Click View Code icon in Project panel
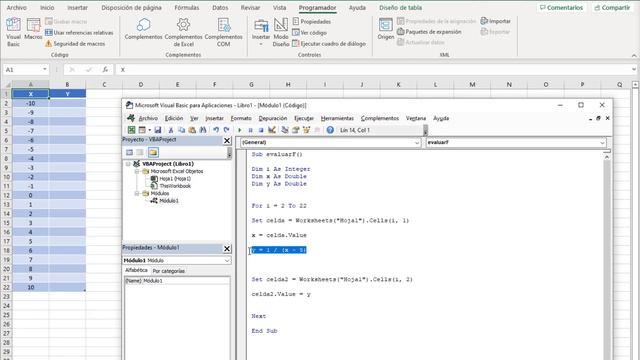 (129, 152)
